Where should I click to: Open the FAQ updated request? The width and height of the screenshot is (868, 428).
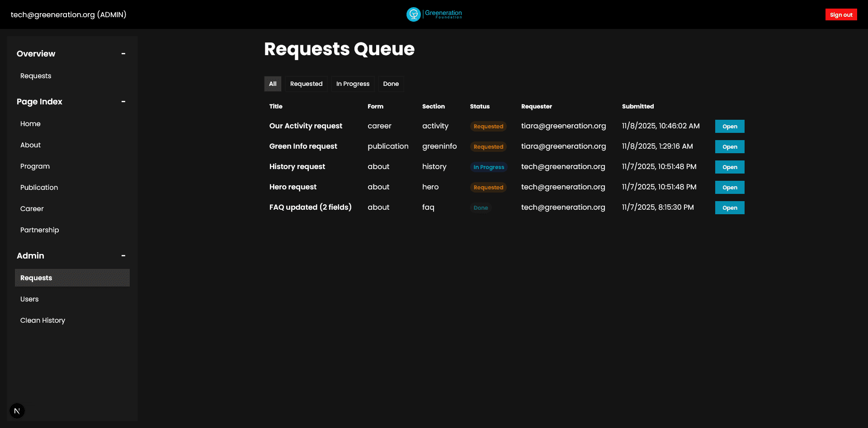click(729, 207)
